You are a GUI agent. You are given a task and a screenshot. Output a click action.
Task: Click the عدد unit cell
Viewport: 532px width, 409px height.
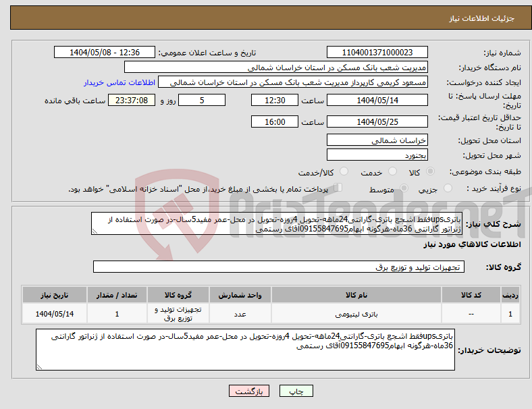coord(240,314)
